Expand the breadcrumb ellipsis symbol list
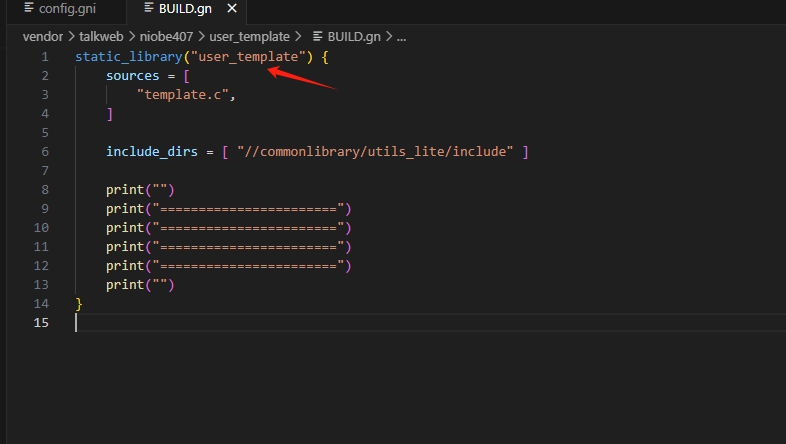Viewport: 786px width, 444px height. coord(401,36)
